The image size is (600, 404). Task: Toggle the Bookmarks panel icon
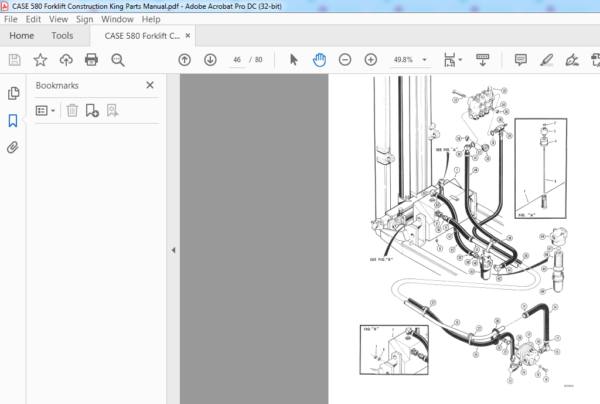click(x=13, y=121)
